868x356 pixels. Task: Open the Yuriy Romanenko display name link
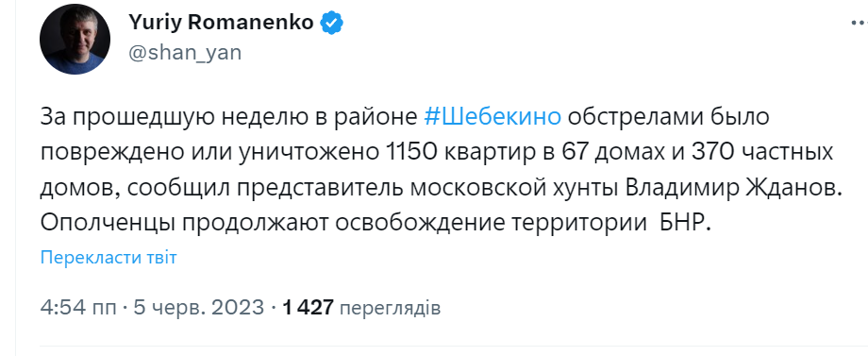pos(222,23)
